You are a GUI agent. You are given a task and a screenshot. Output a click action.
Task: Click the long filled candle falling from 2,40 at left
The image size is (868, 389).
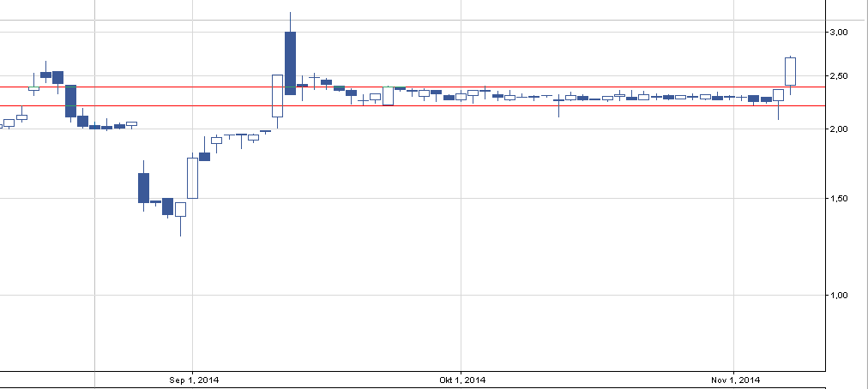pyautogui.click(x=70, y=100)
